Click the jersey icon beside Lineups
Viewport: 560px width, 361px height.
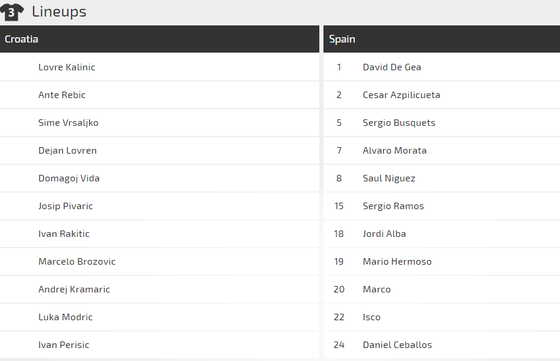point(11,12)
